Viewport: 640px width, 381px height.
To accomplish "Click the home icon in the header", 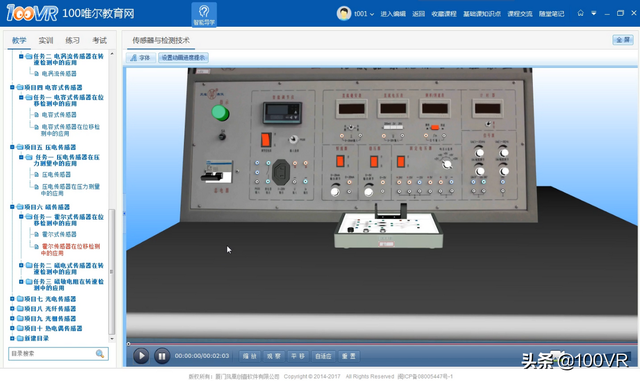I will 580,13.
